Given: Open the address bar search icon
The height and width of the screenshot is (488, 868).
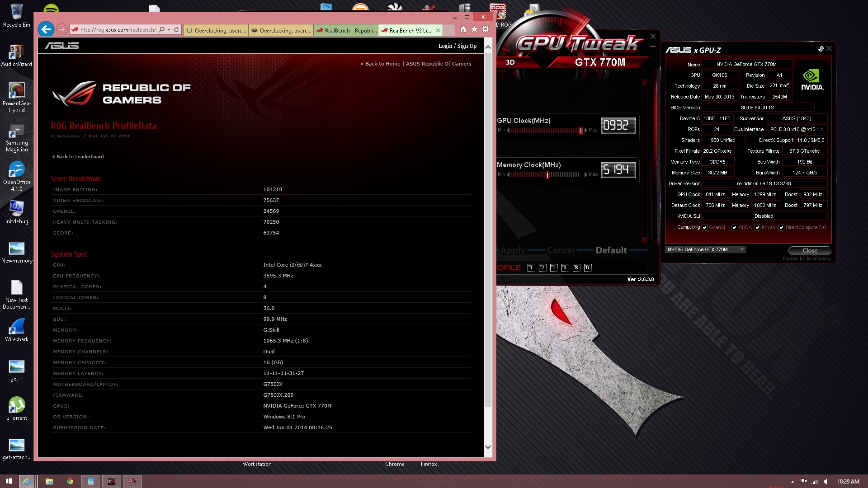Looking at the screenshot, I should 162,29.
